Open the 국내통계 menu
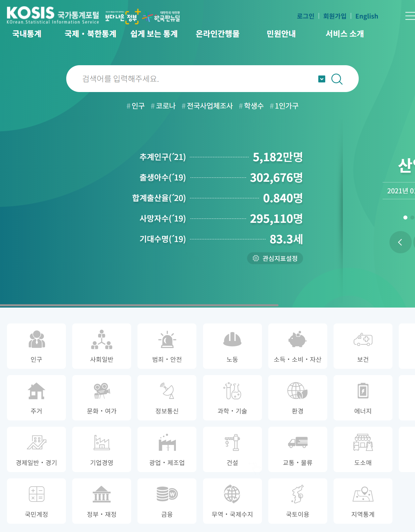This screenshot has height=532, width=415. [x=27, y=34]
